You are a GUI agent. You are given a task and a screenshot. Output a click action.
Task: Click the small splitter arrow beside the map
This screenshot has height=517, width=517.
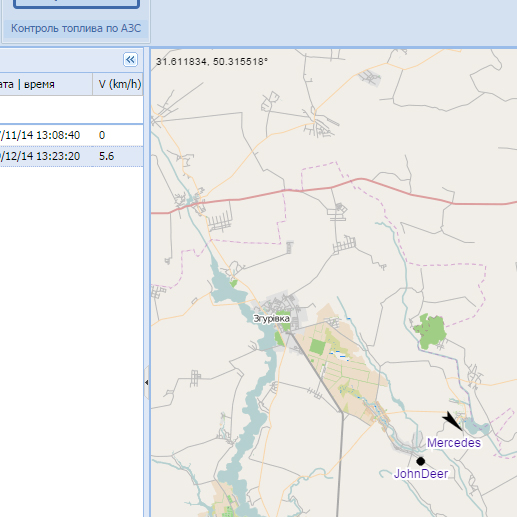[146, 383]
